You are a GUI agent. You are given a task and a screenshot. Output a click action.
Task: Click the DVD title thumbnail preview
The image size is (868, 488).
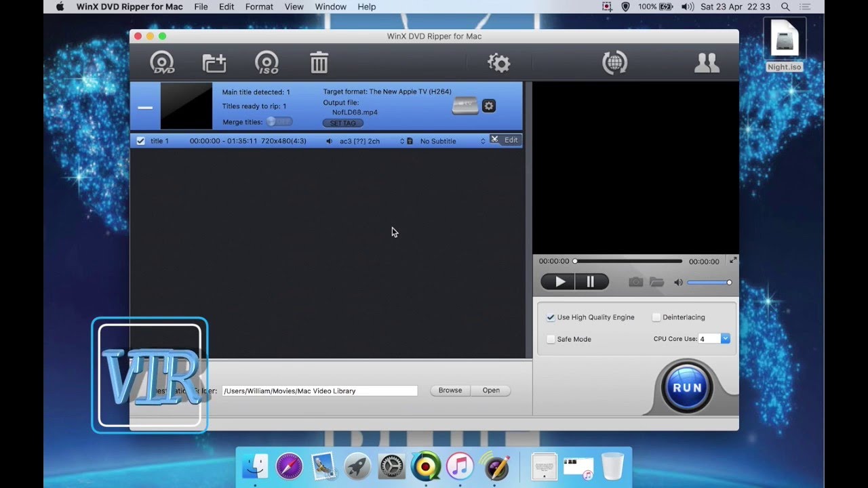click(x=186, y=106)
